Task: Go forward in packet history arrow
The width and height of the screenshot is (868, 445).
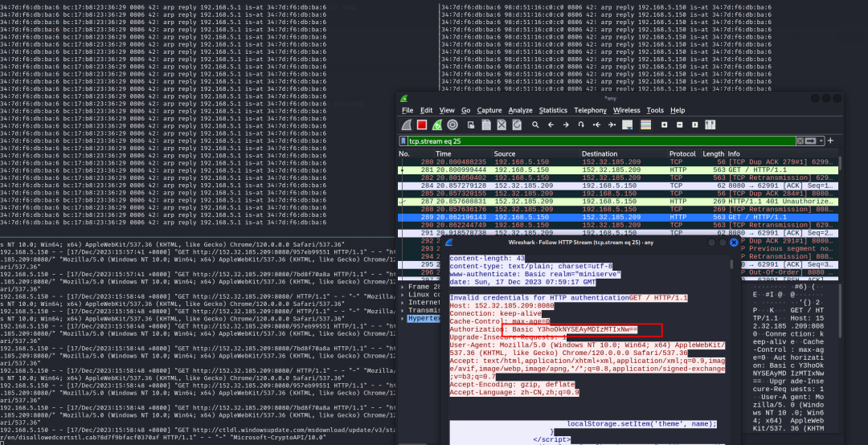Action: tap(566, 125)
